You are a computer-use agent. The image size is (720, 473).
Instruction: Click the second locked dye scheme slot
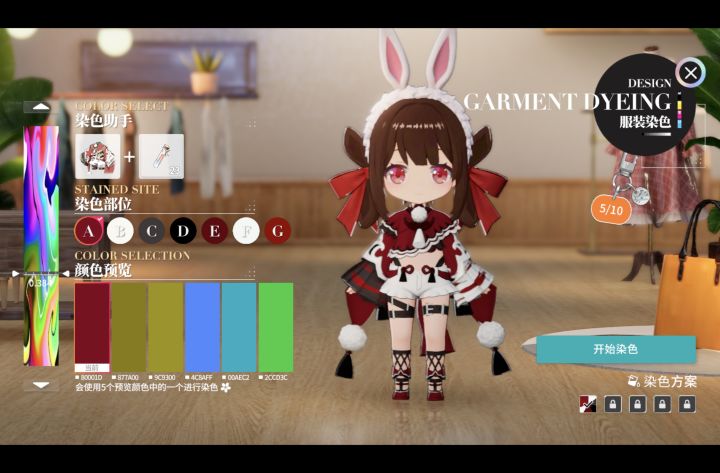(637, 404)
